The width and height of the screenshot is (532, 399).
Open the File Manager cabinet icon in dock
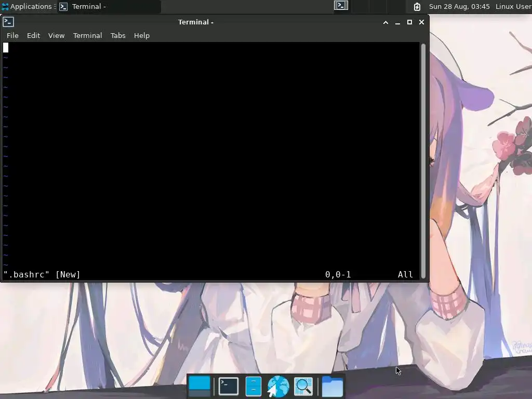coord(254,386)
